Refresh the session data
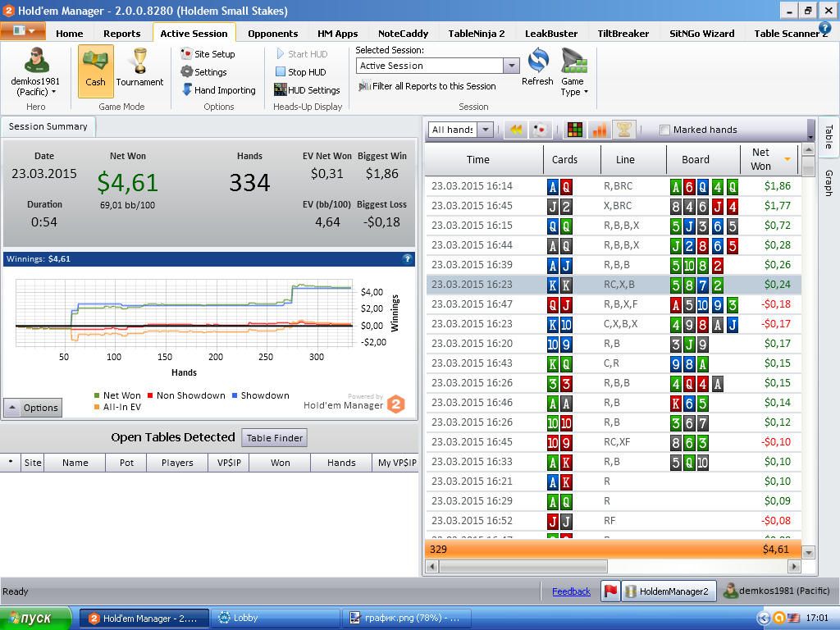The height and width of the screenshot is (630, 840). 537,67
